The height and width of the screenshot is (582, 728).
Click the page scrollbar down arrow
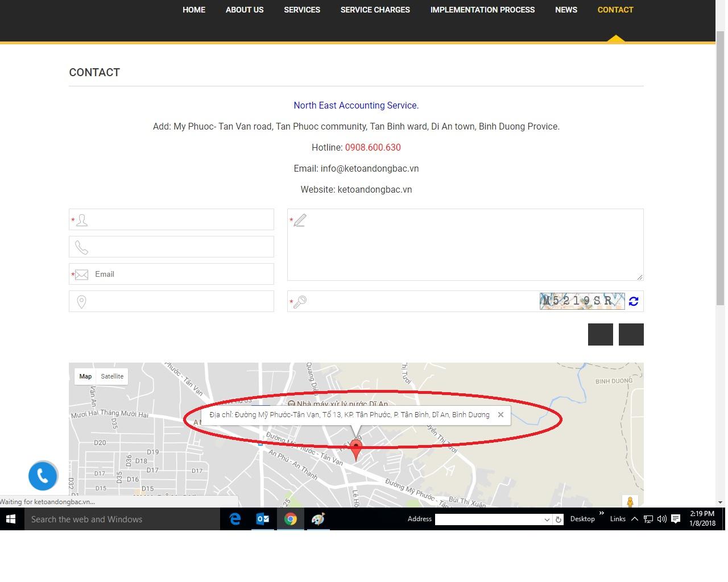tap(720, 502)
